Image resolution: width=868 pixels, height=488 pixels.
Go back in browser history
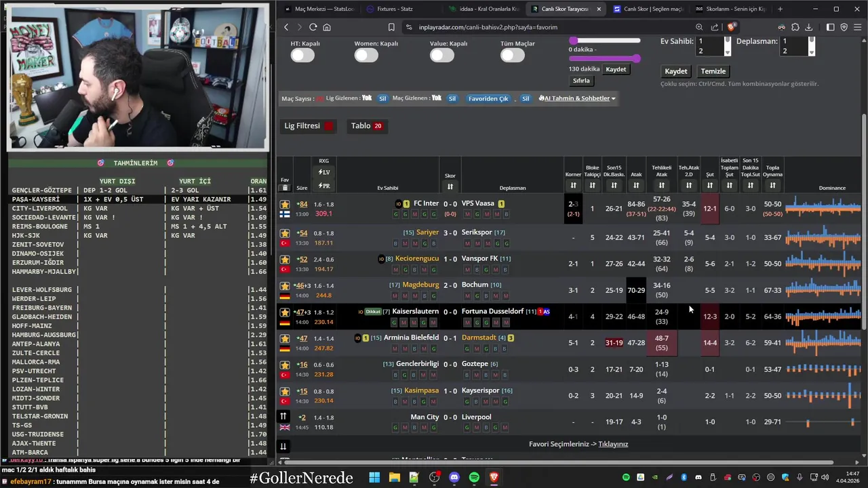[286, 27]
